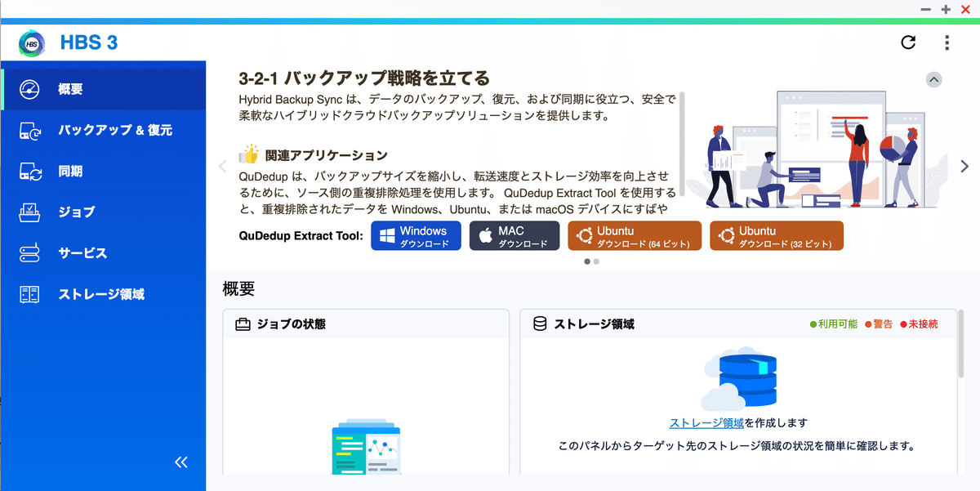
Task: Click the ストレージ領域 creation link
Action: pyautogui.click(x=706, y=423)
